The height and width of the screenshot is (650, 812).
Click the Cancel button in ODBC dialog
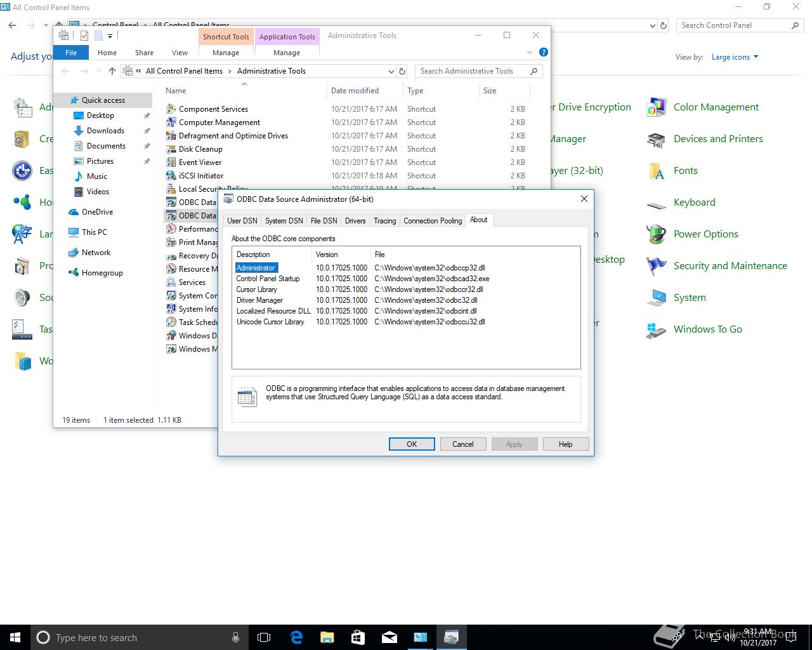pos(463,444)
